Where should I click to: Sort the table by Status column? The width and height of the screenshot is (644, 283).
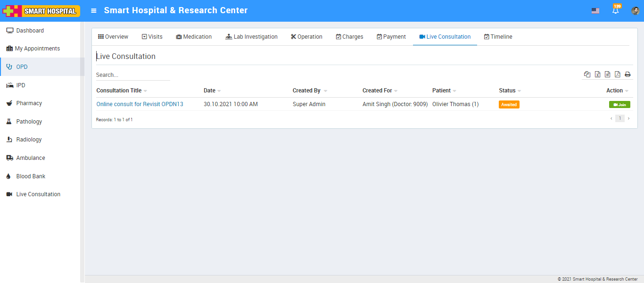click(x=507, y=91)
